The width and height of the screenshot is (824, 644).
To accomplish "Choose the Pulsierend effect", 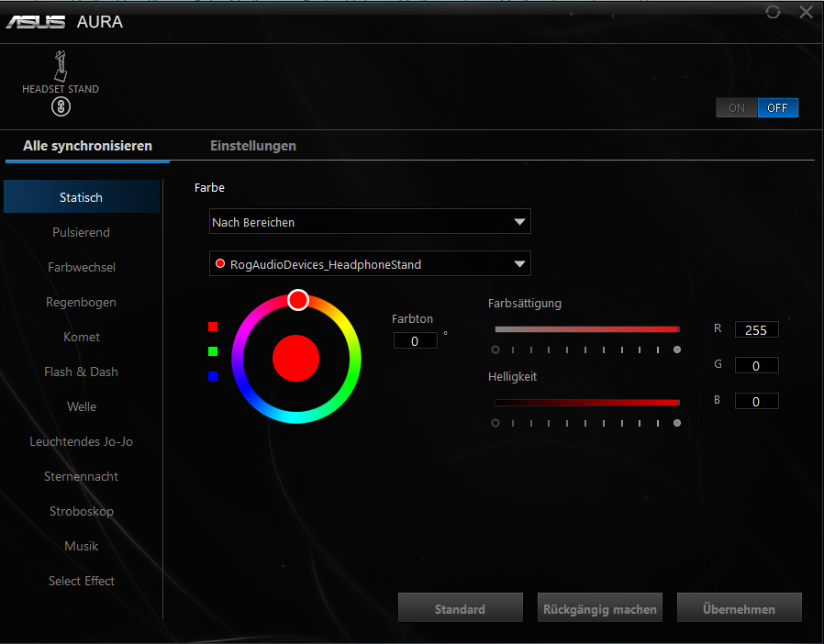I will click(x=82, y=232).
